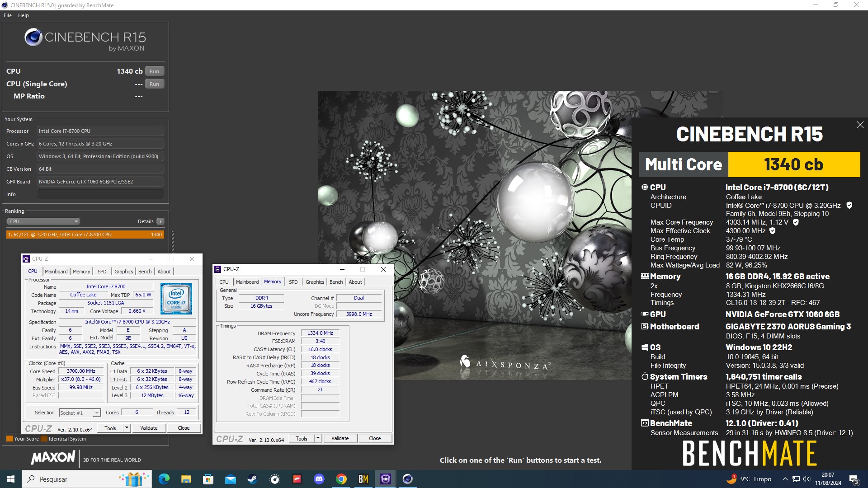Switch to Bench tab in left CPU-Z
868x488 pixels.
(x=145, y=272)
